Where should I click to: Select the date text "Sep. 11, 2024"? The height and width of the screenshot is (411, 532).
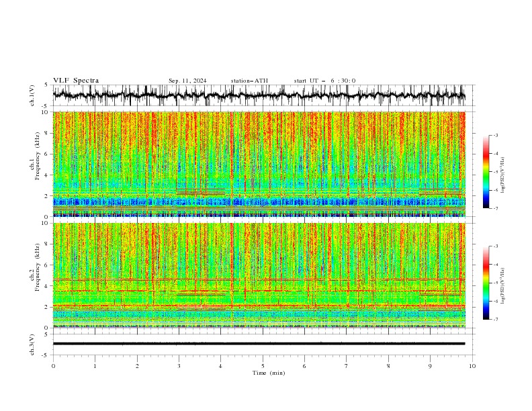click(x=187, y=81)
